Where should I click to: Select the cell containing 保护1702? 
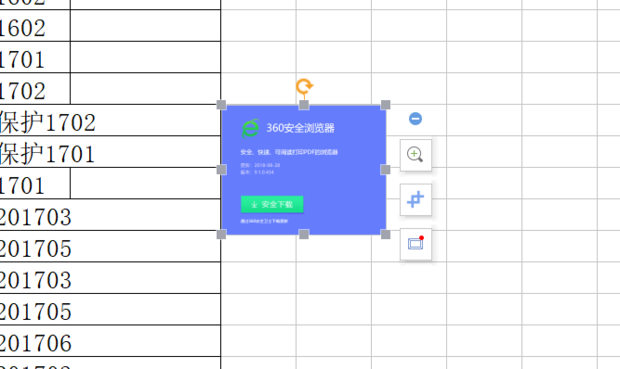[110, 120]
